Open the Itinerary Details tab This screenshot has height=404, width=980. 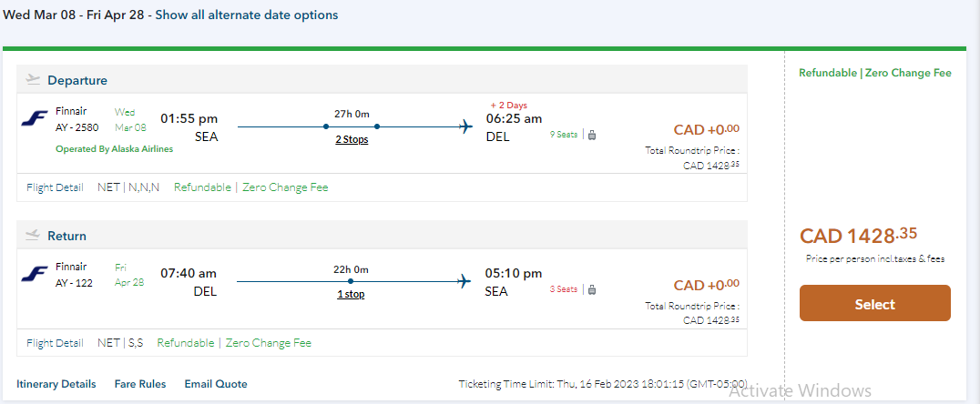tap(56, 384)
